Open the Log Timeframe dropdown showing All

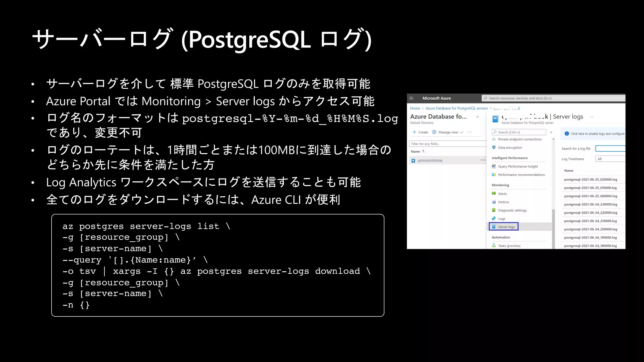point(610,159)
